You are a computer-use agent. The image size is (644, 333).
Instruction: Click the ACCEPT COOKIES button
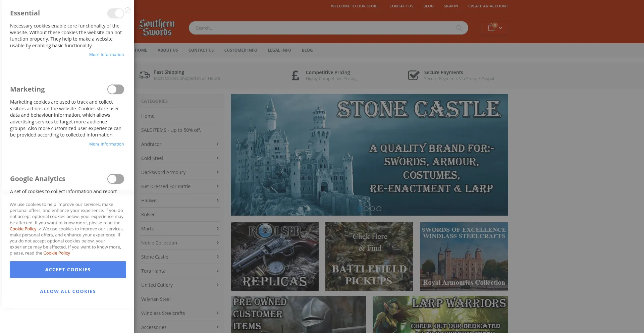click(x=68, y=270)
